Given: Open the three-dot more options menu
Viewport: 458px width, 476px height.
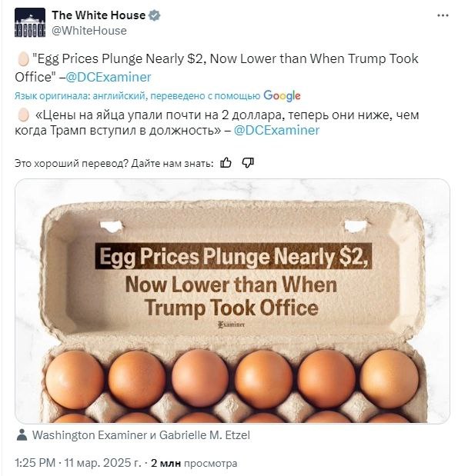Looking at the screenshot, I should coord(443,16).
